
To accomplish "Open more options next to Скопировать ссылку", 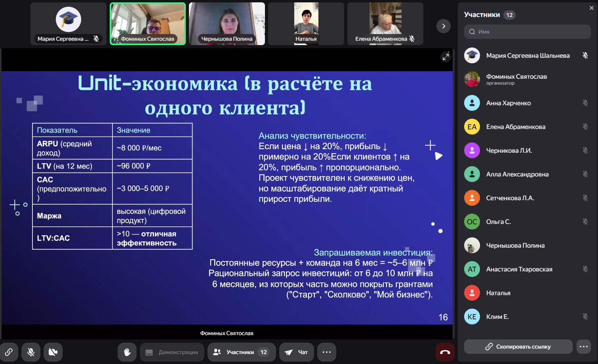I will click(x=584, y=347).
